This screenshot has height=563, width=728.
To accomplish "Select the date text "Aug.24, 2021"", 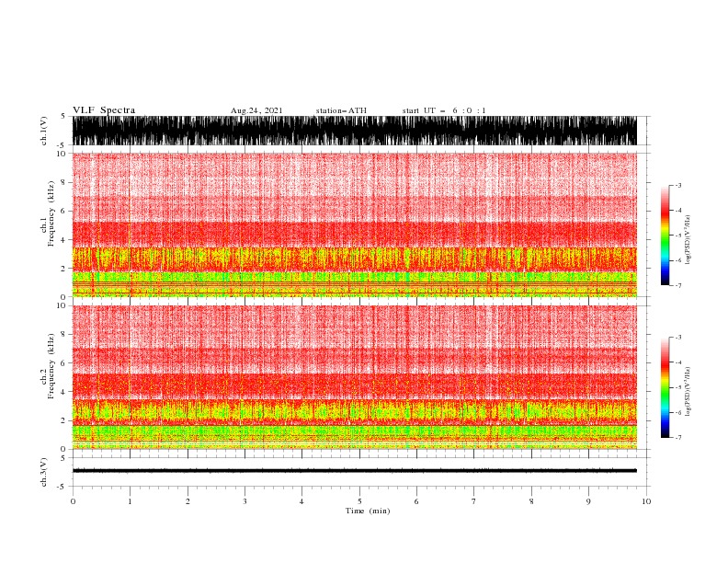I will coord(256,110).
